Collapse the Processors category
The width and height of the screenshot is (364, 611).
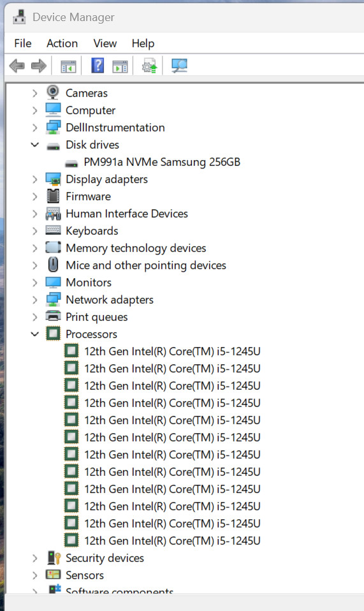point(35,334)
